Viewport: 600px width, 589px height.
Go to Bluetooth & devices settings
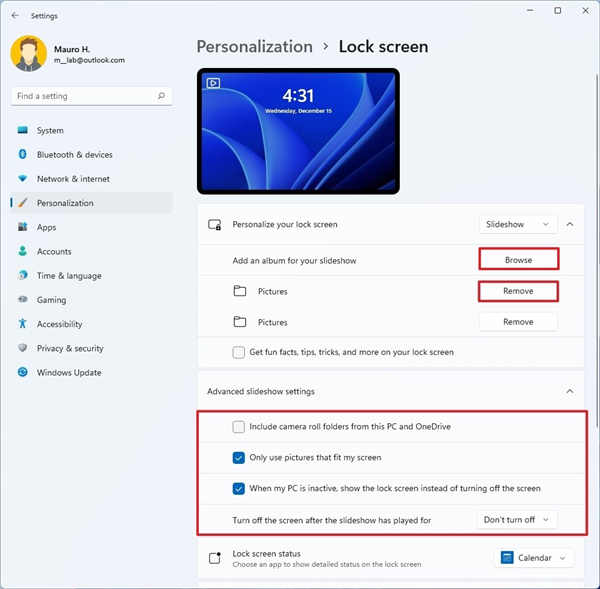point(91,154)
